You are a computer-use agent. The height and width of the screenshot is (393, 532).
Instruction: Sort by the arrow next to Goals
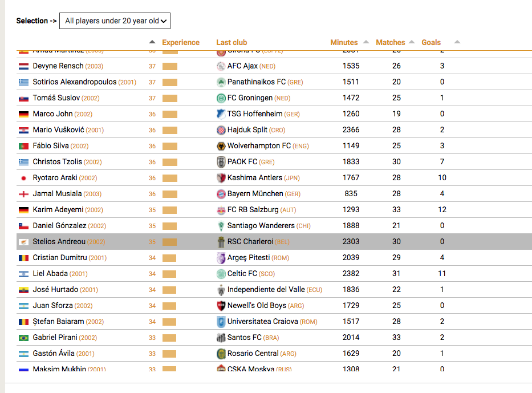tap(457, 42)
